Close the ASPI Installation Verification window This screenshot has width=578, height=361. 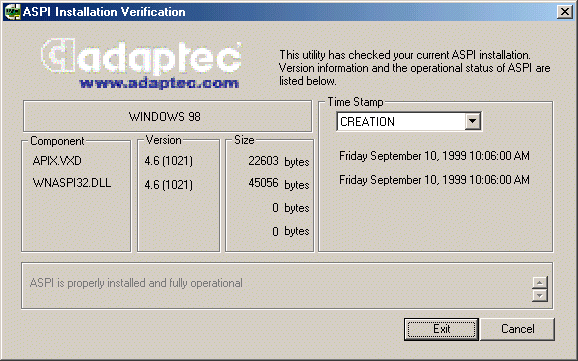(x=565, y=12)
